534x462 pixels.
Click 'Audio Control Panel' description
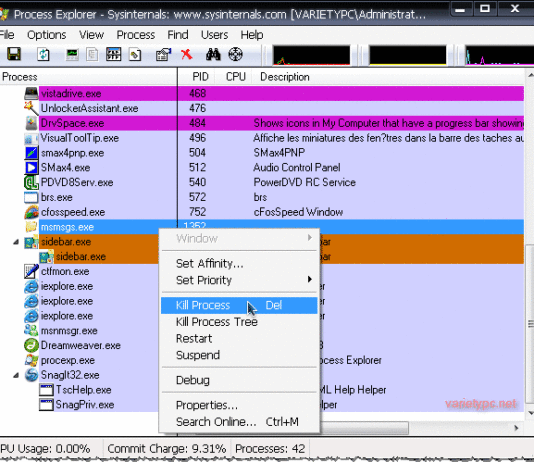(297, 168)
